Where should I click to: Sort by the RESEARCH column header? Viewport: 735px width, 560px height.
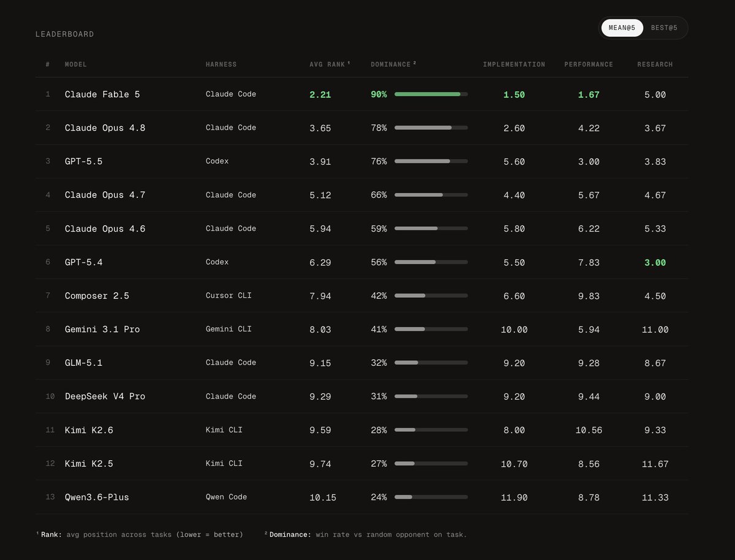(x=655, y=64)
